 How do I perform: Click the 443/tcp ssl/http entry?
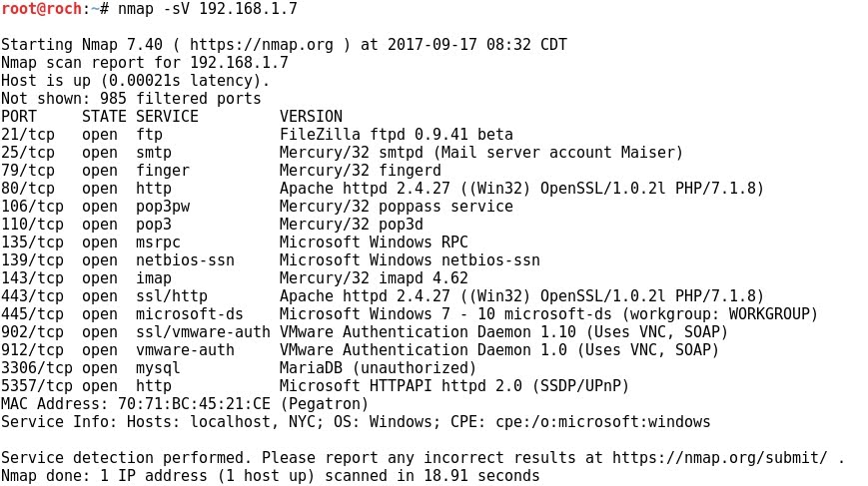[104, 296]
